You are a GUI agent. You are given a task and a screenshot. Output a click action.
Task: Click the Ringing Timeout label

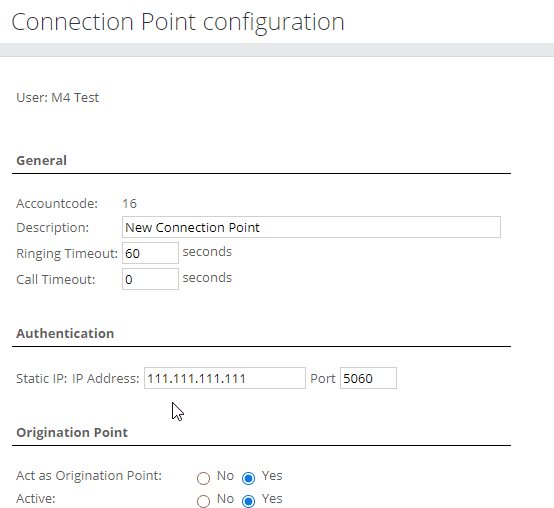click(x=67, y=254)
